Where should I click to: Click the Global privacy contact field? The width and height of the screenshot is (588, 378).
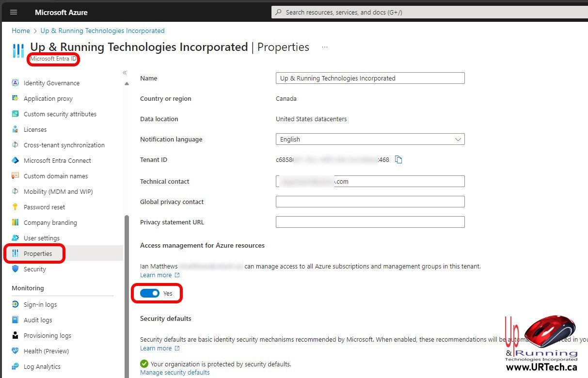point(370,202)
